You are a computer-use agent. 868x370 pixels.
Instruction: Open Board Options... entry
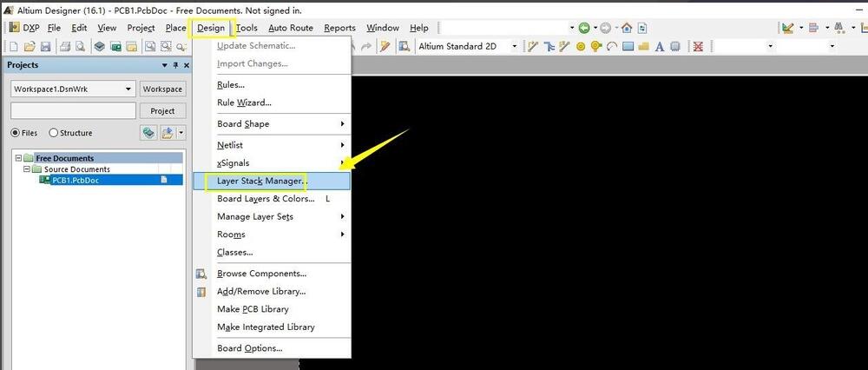pyautogui.click(x=271, y=348)
